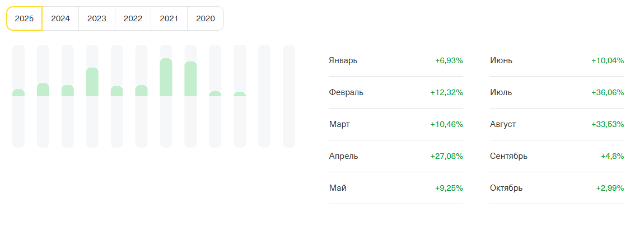The width and height of the screenshot is (644, 226).
Task: Switch to the 2021 tab
Action: [x=169, y=18]
